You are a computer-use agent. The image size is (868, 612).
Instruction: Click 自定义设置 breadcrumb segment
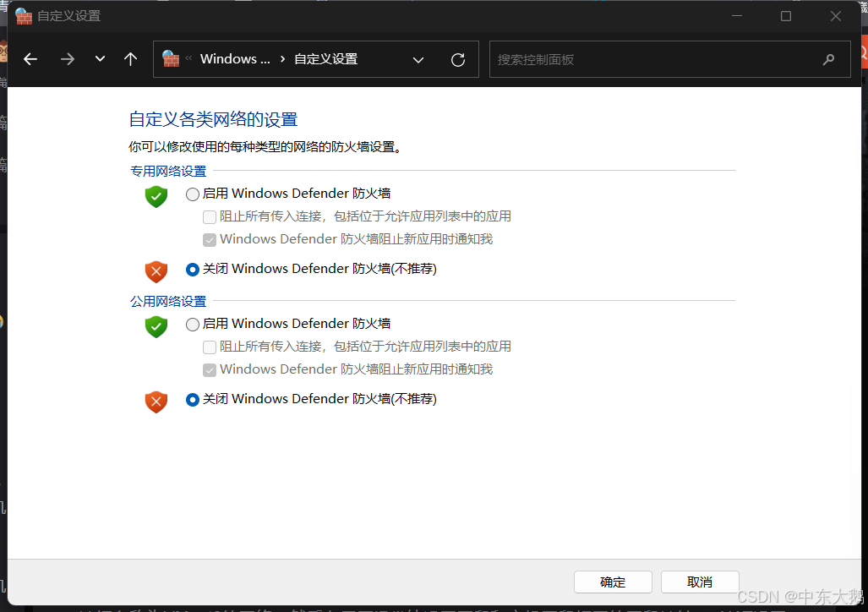(325, 58)
